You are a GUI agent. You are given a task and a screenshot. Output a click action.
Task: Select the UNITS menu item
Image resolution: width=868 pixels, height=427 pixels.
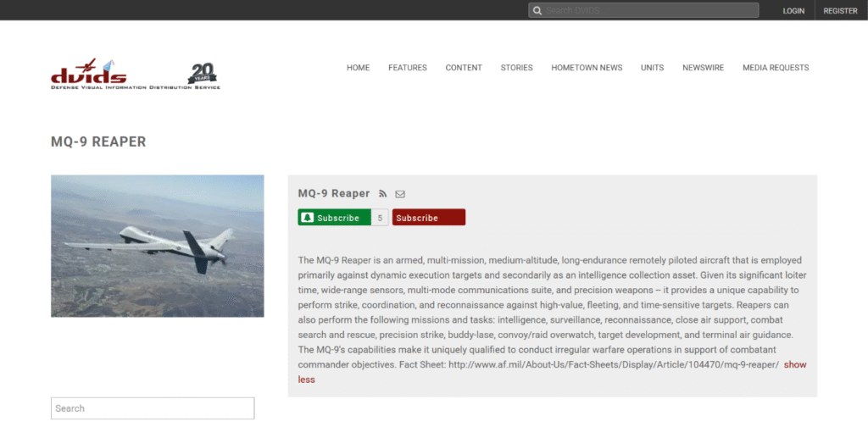(652, 68)
